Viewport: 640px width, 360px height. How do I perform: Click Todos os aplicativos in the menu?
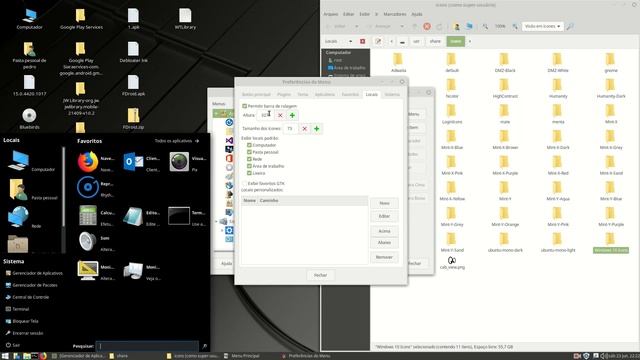pyautogui.click(x=177, y=141)
